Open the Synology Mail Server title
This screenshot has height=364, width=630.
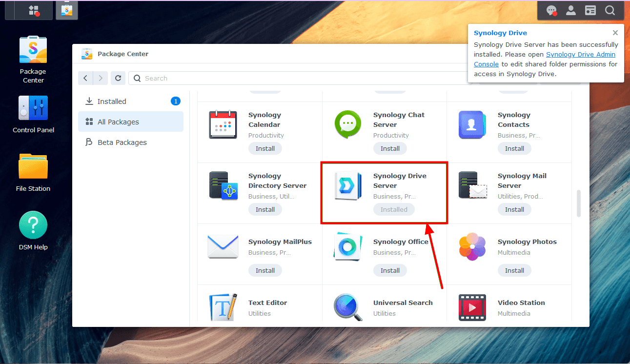[522, 181]
